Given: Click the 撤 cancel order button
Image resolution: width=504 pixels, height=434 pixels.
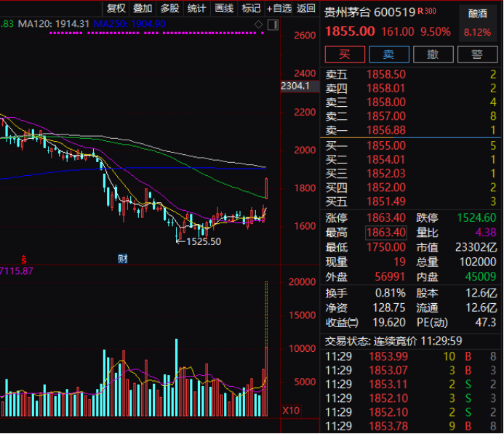Looking at the screenshot, I should pos(433,55).
